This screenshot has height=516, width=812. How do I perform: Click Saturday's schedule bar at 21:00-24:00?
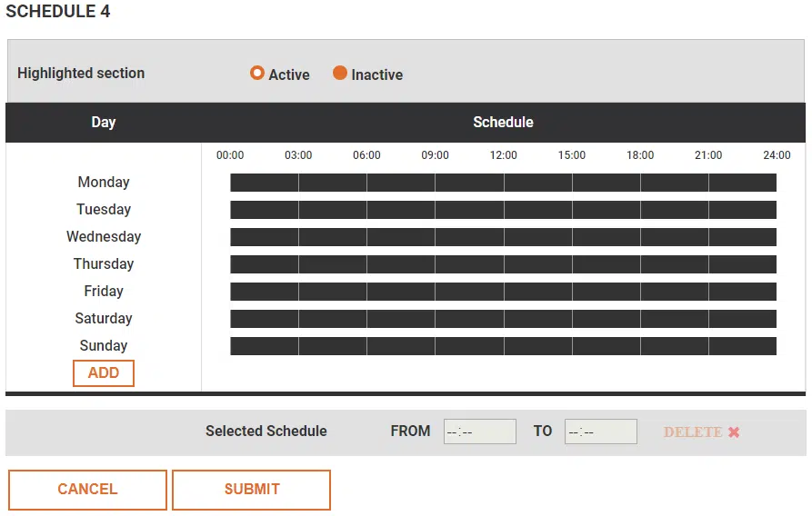click(x=743, y=319)
